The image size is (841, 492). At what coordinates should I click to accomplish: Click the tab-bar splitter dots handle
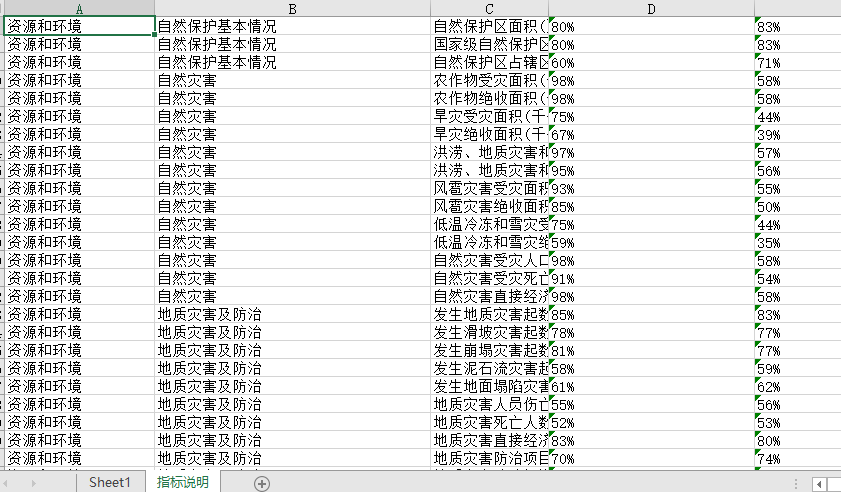pos(796,484)
